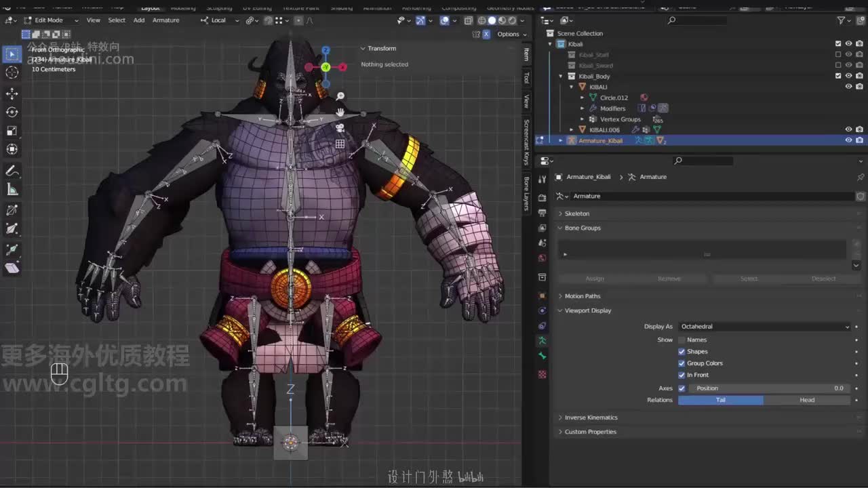Expand the Skeleton panel
The image size is (868, 488).
click(577, 213)
